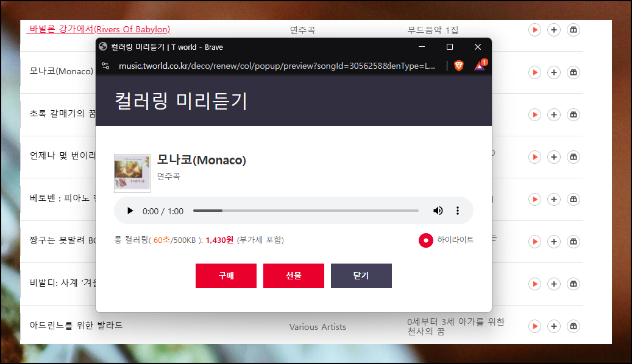This screenshot has height=364, width=632.
Task: View site information icon in address bar
Action: (x=105, y=66)
